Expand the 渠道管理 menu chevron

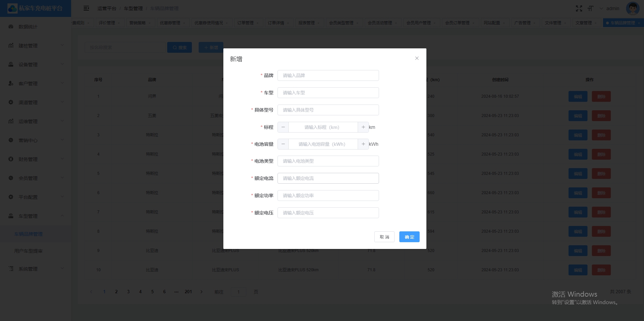pos(62,102)
